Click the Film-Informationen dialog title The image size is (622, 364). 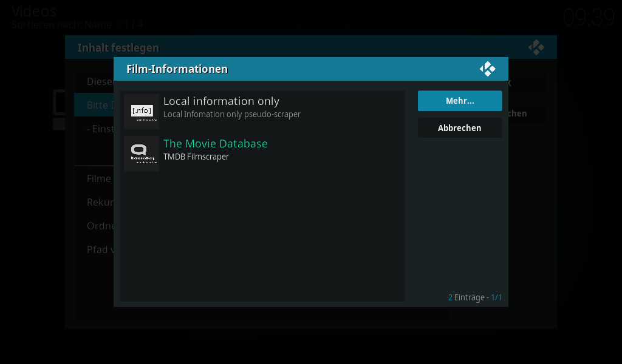pos(177,69)
